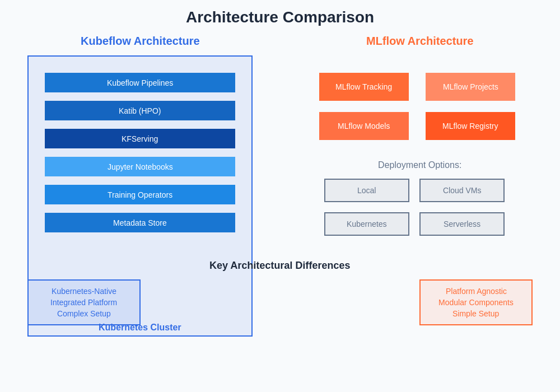This screenshot has height=392, width=560.
Task: Select the Kubernetes-Native Integrated Platform box
Action: [84, 302]
